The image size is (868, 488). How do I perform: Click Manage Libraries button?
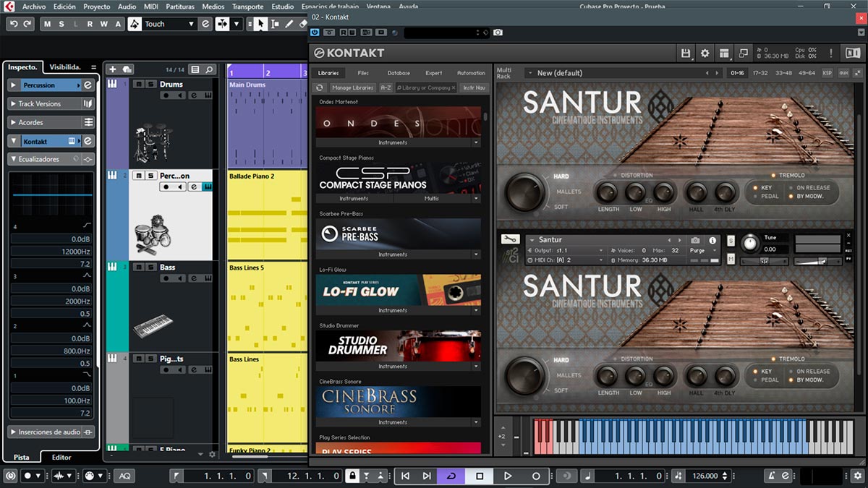(x=352, y=87)
